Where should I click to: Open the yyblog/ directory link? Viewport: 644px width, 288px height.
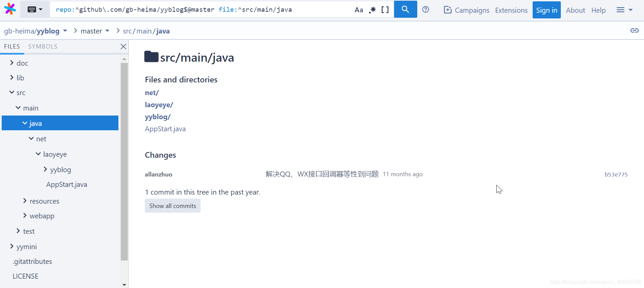click(x=158, y=117)
